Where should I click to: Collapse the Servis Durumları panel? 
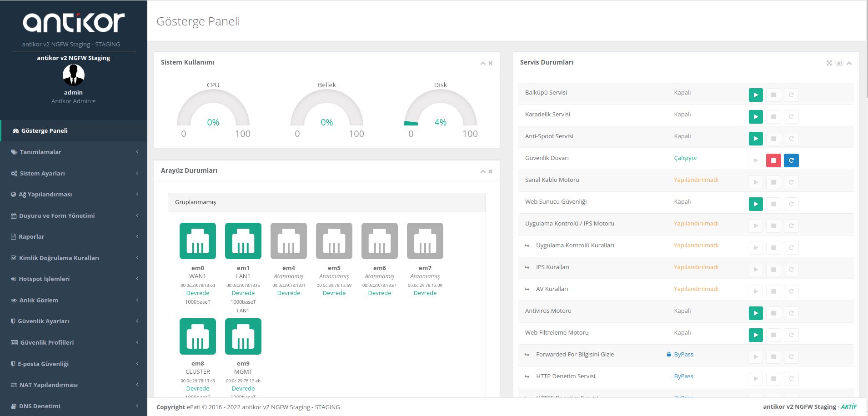[849, 63]
